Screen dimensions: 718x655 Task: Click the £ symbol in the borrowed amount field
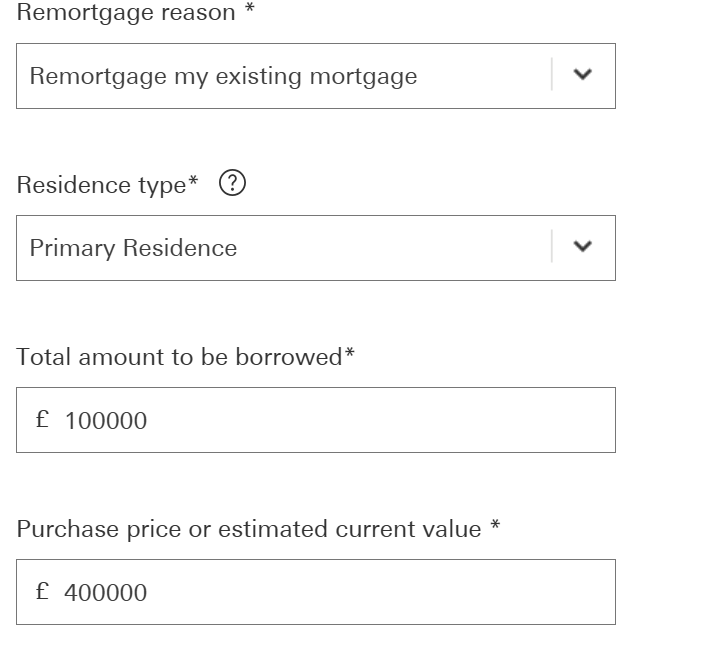[x=42, y=420]
